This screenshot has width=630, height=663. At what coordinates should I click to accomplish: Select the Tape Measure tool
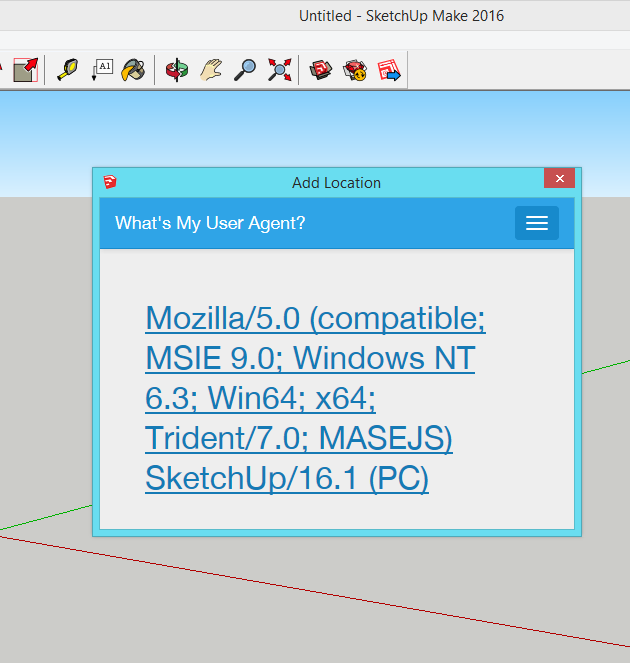click(x=68, y=70)
